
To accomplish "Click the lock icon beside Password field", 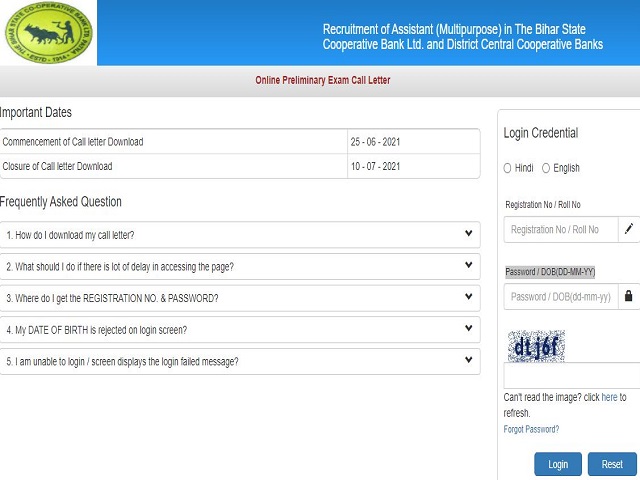I will click(629, 296).
